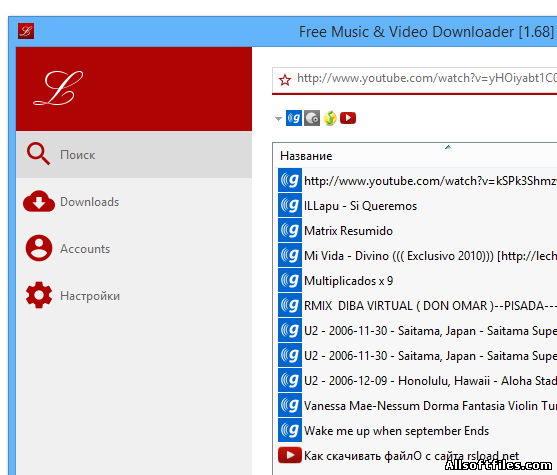Click Grooveshark icon beside Vanessa Mae row
Viewport: 557px width, 475px height.
(x=290, y=405)
